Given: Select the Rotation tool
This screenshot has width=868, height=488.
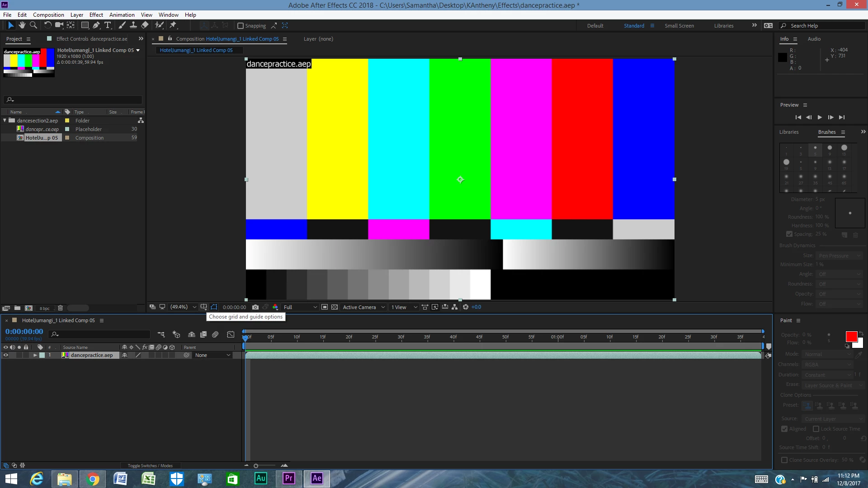Looking at the screenshot, I should click(47, 25).
